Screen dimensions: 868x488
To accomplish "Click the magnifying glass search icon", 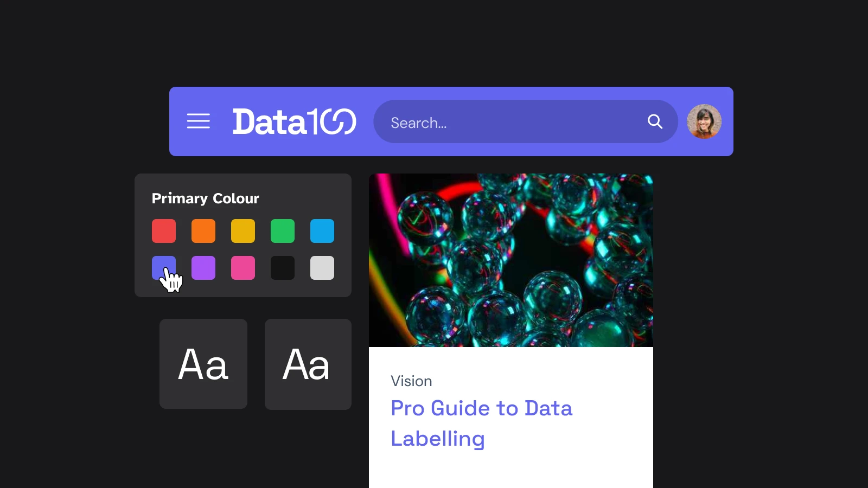I will tap(655, 121).
